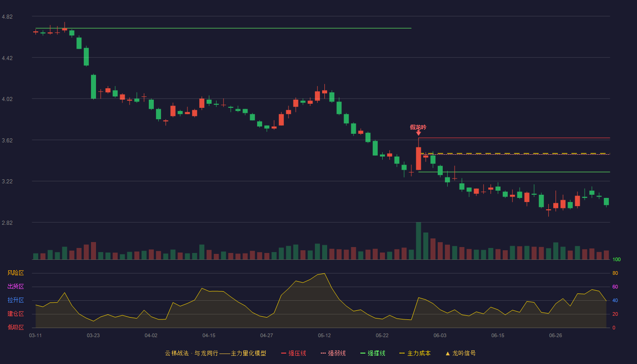The height and width of the screenshot is (364, 637).
Task: Click the 06-03 date label
Action: click(440, 335)
